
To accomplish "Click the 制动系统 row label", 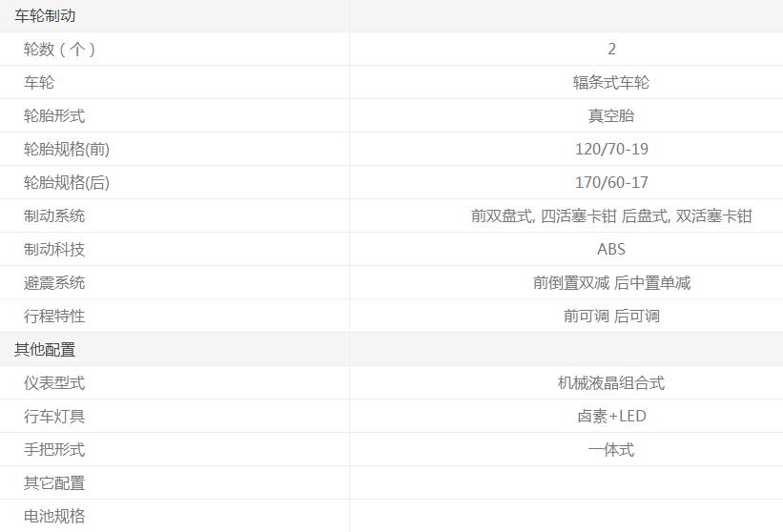I will pos(54,215).
